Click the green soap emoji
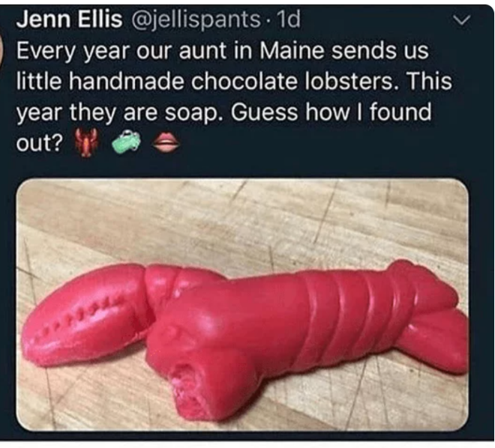 [126, 142]
